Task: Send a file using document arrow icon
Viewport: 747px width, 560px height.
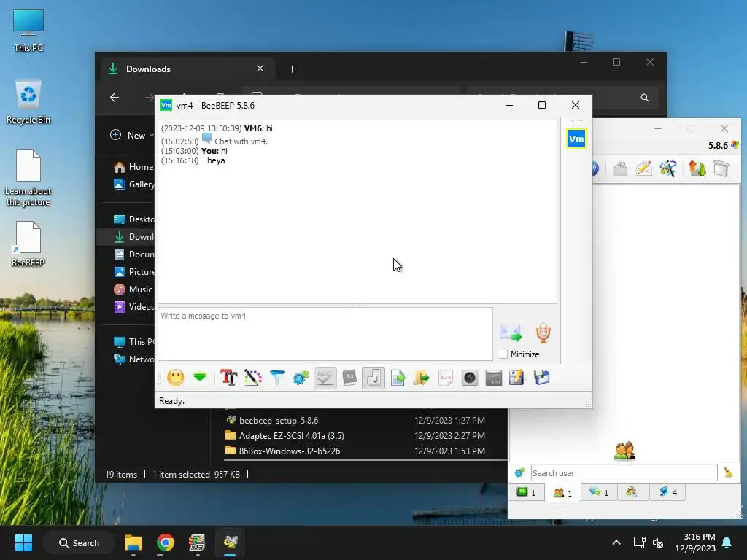Action: (x=398, y=378)
